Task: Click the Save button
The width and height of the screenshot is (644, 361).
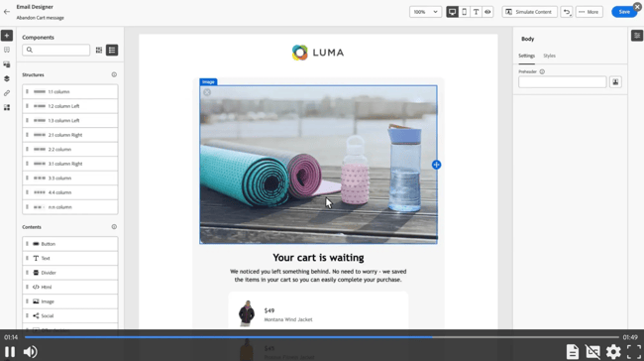Action: (624, 12)
